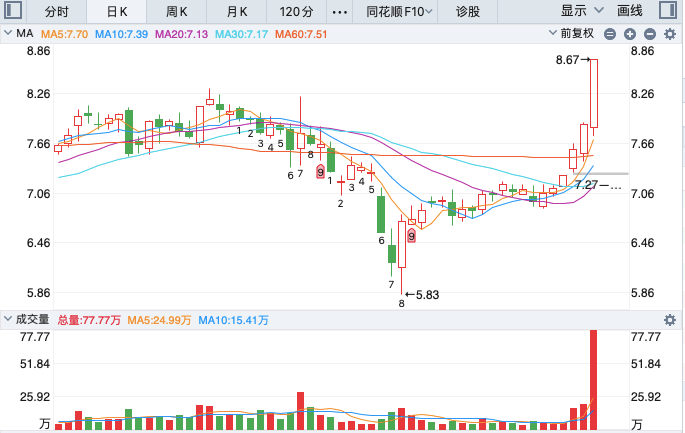
Task: Click the MA30:7.17 legend label
Action: [x=241, y=34]
